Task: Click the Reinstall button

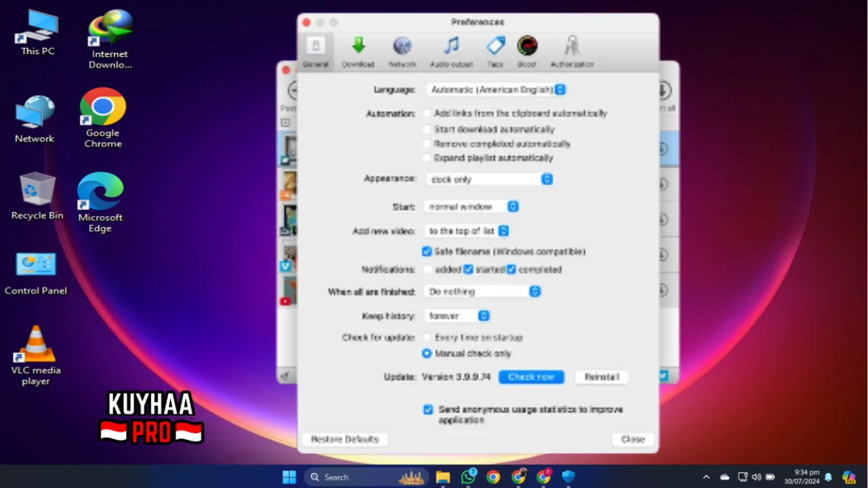Action: coord(601,377)
